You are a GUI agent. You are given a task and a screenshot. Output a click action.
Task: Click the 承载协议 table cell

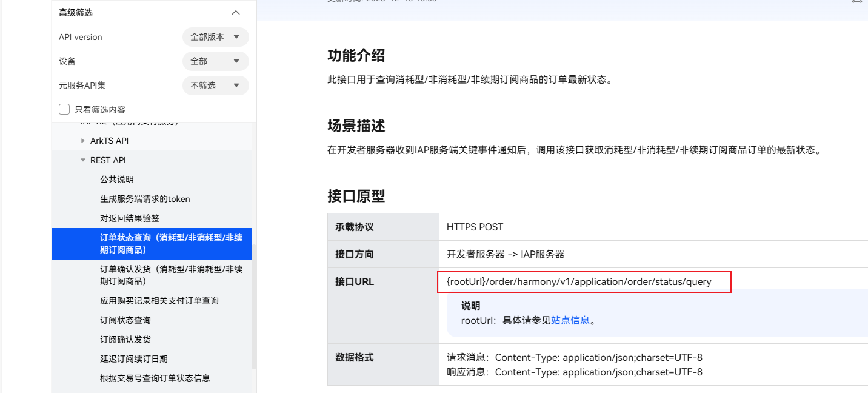pos(383,227)
